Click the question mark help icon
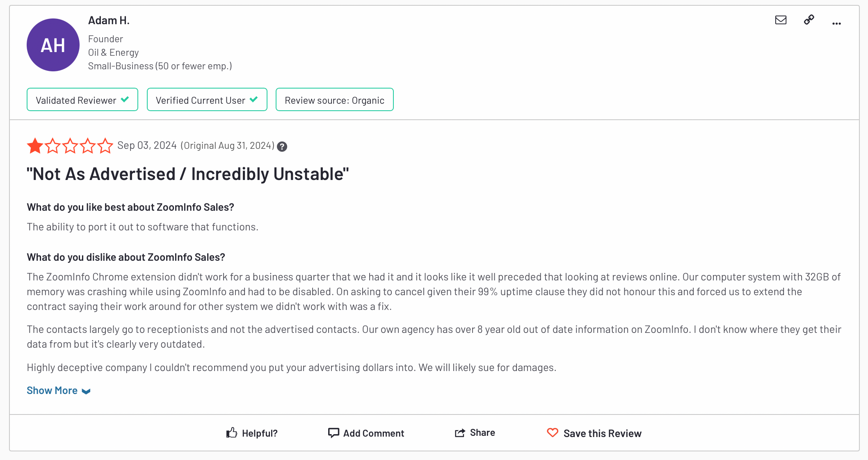This screenshot has width=868, height=460. (282, 146)
